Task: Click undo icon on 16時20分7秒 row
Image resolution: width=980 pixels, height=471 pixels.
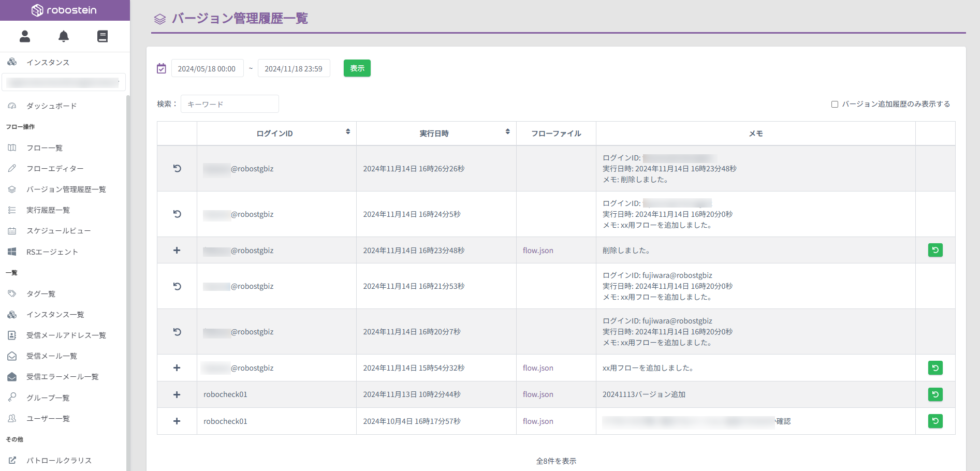Action: click(177, 332)
